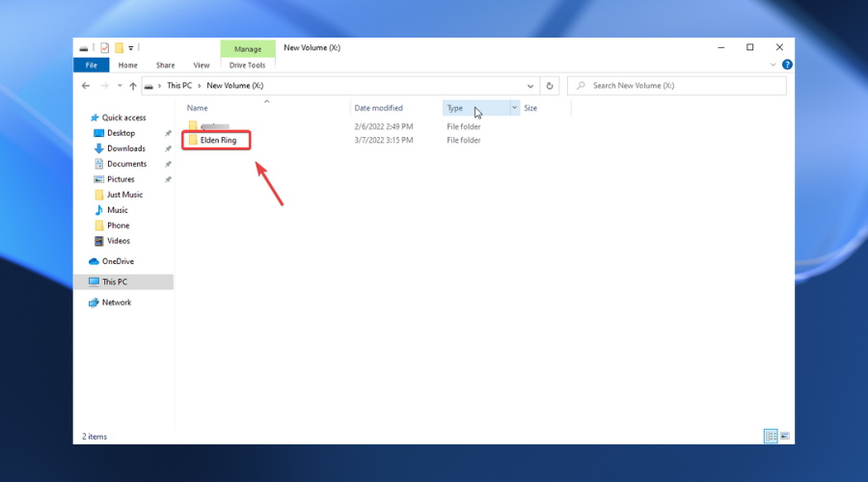This screenshot has width=868, height=482.
Task: Sort by the Name column header
Action: 197,108
